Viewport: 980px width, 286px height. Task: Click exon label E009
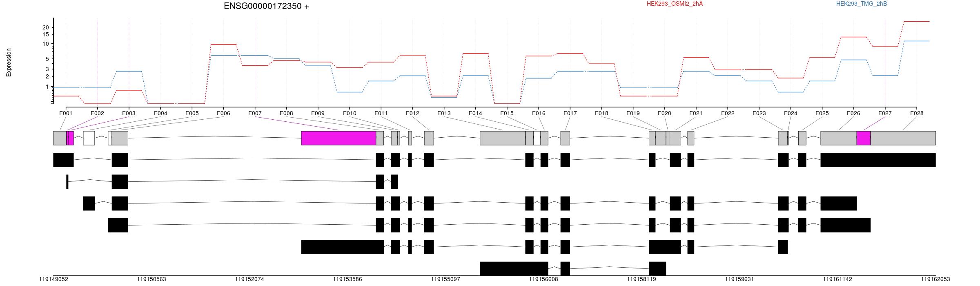click(318, 113)
